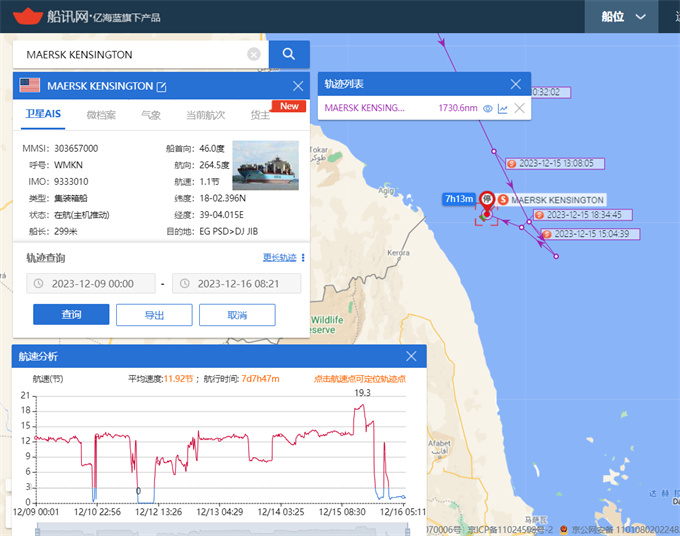Remove the MAERSK KENSINGTON track entry
Screen dimensions: 680x536
(519, 108)
